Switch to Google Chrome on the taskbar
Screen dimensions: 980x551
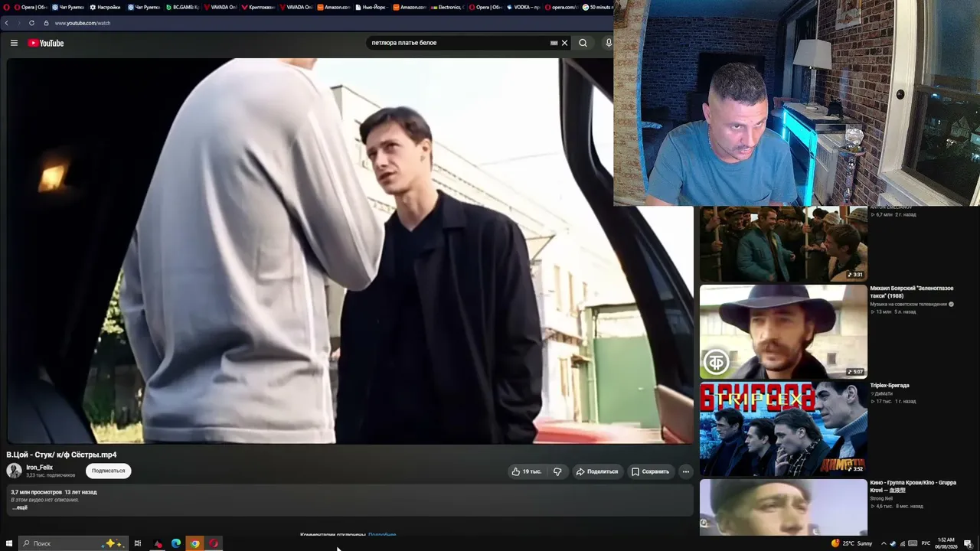pos(195,543)
